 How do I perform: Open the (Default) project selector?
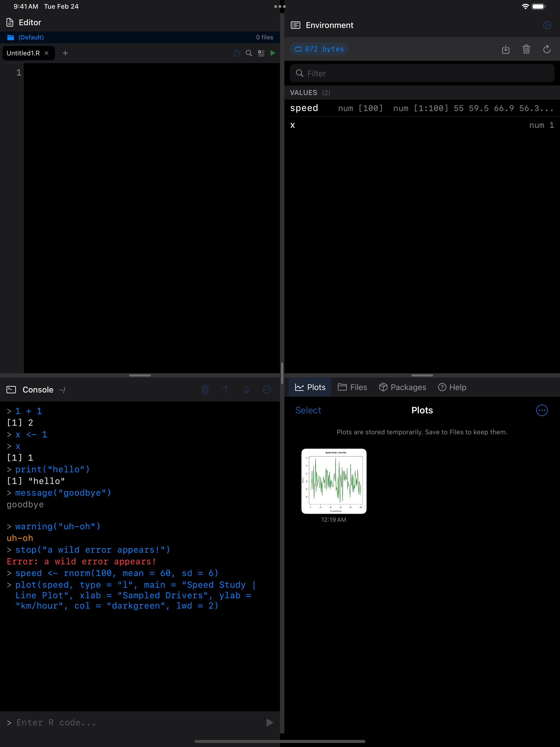coord(31,37)
